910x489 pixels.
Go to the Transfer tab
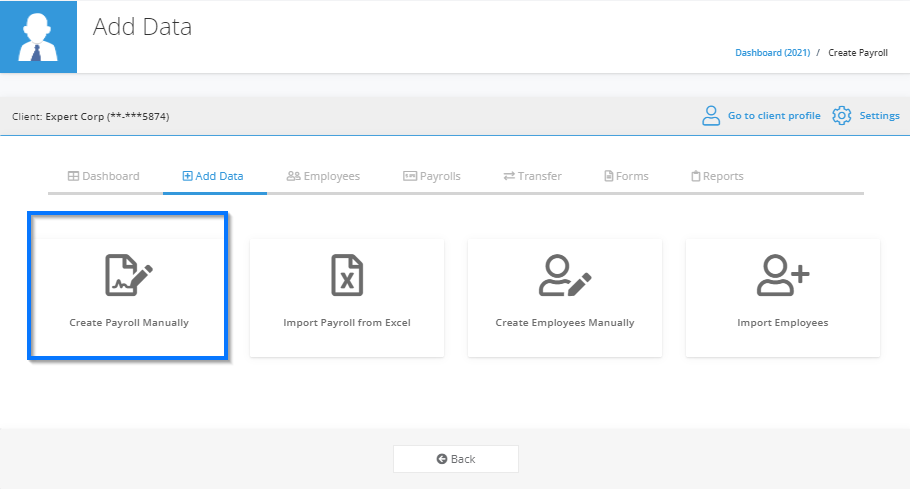pyautogui.click(x=533, y=176)
